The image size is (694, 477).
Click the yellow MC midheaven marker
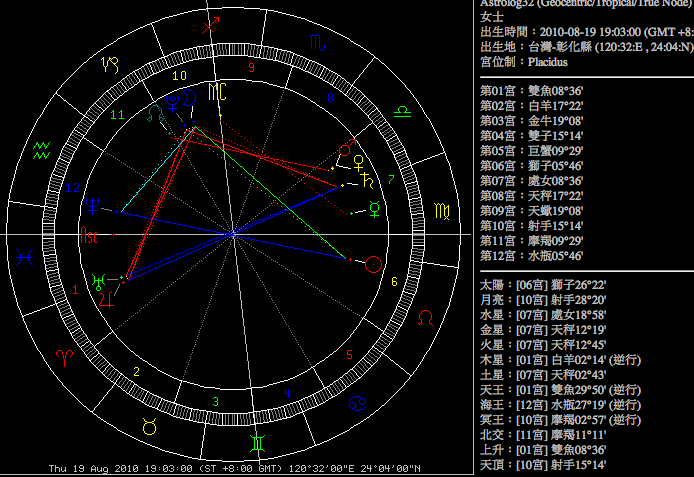click(217, 91)
